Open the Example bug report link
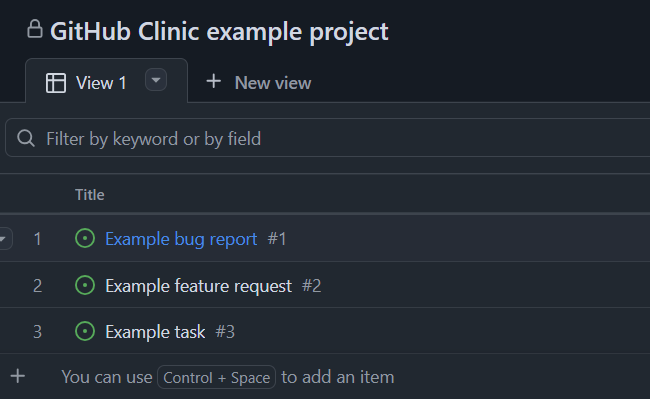650x399 pixels. tap(181, 239)
